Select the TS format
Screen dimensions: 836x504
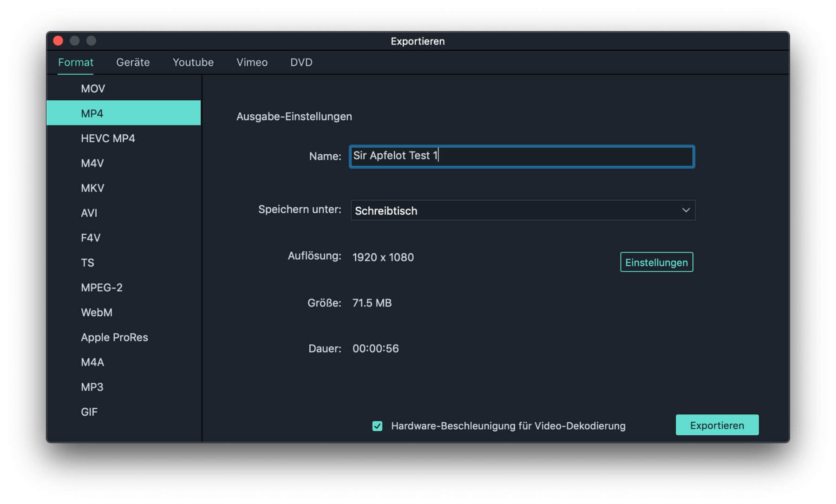click(x=124, y=262)
